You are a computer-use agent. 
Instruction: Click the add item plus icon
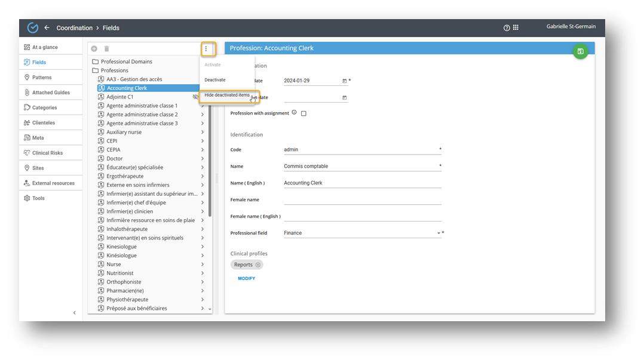tap(94, 49)
